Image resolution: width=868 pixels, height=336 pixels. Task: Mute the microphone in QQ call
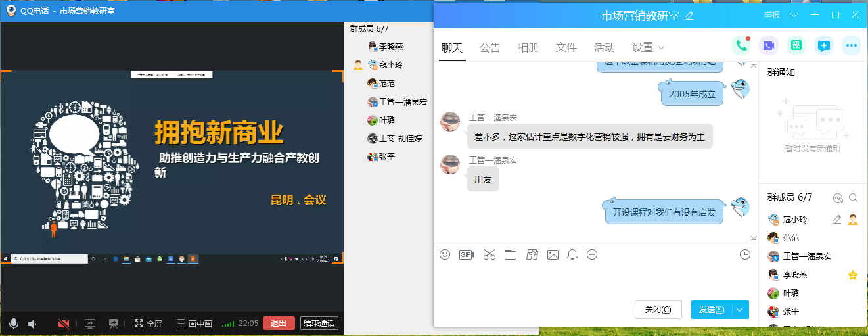click(x=13, y=324)
